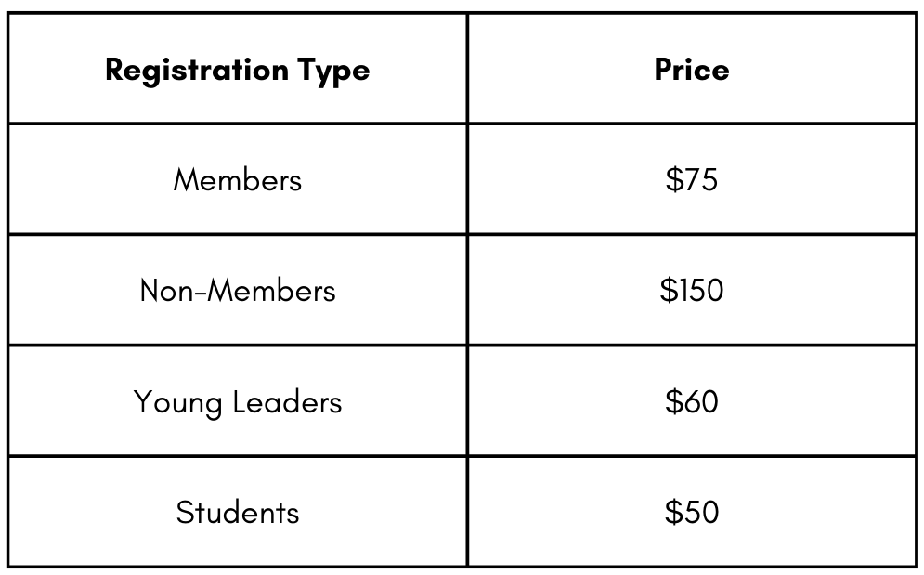Click the letter P in Price
The image size is (924, 575).
(x=665, y=69)
